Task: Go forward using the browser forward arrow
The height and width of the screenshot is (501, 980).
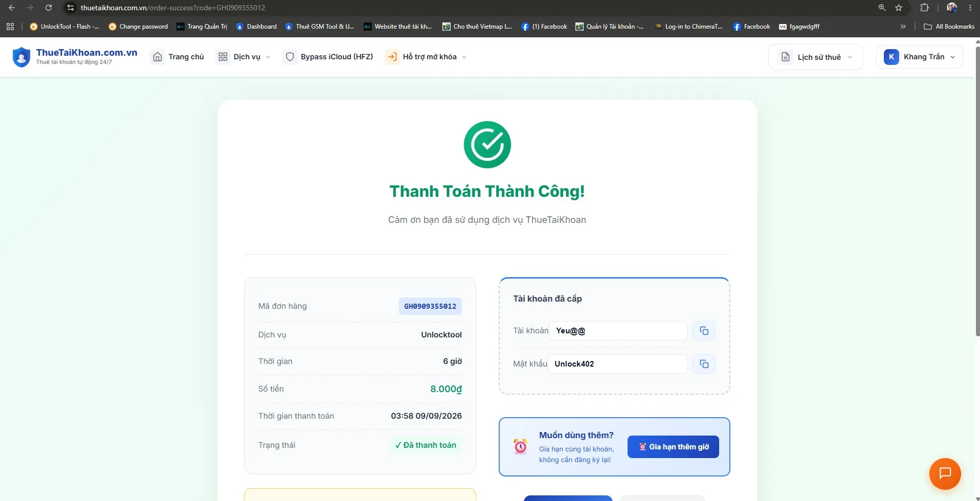Action: pos(30,8)
